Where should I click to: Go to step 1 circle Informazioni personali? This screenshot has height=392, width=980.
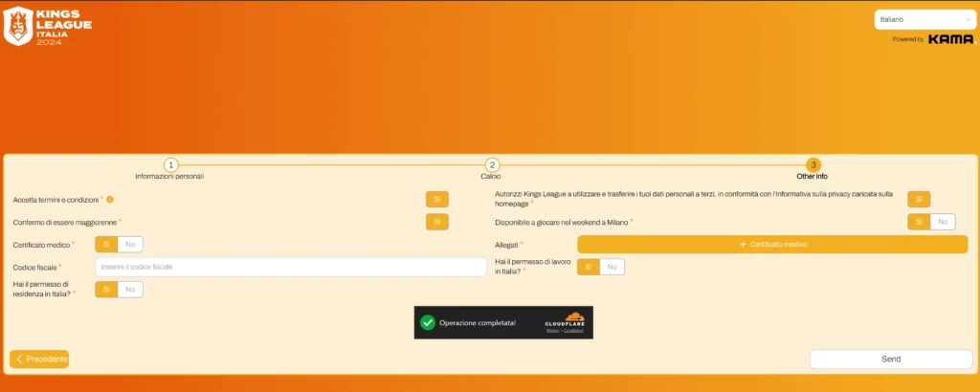coord(170,164)
